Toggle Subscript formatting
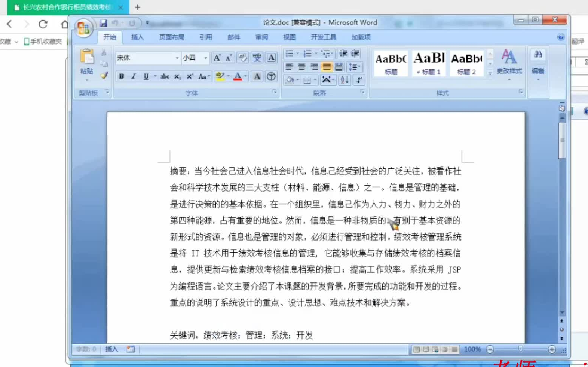This screenshot has width=588, height=367. pyautogui.click(x=177, y=76)
